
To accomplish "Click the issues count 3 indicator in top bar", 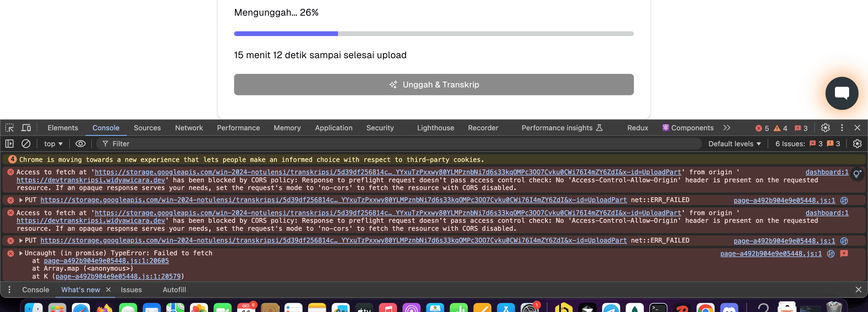I will coord(801,128).
